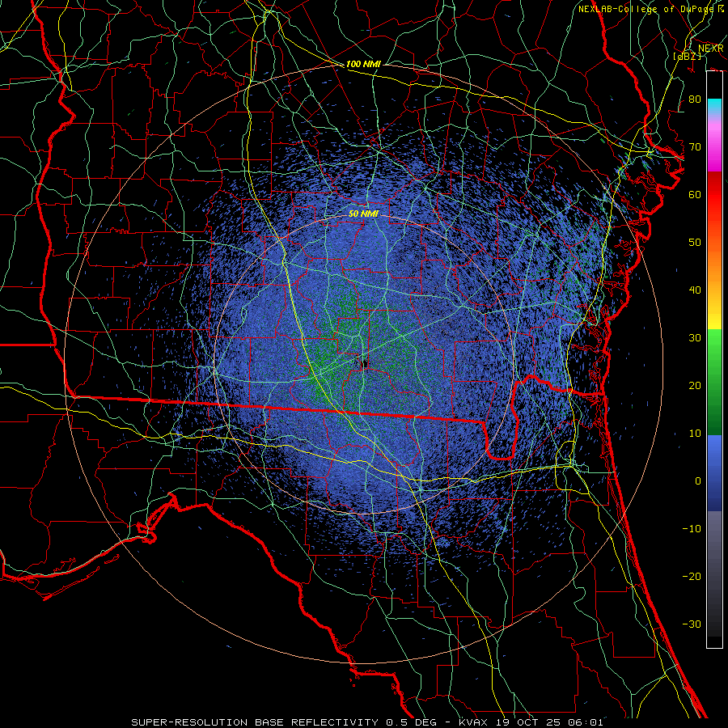Click the "NEXR" label above the legend
728x728 pixels.
pos(710,49)
